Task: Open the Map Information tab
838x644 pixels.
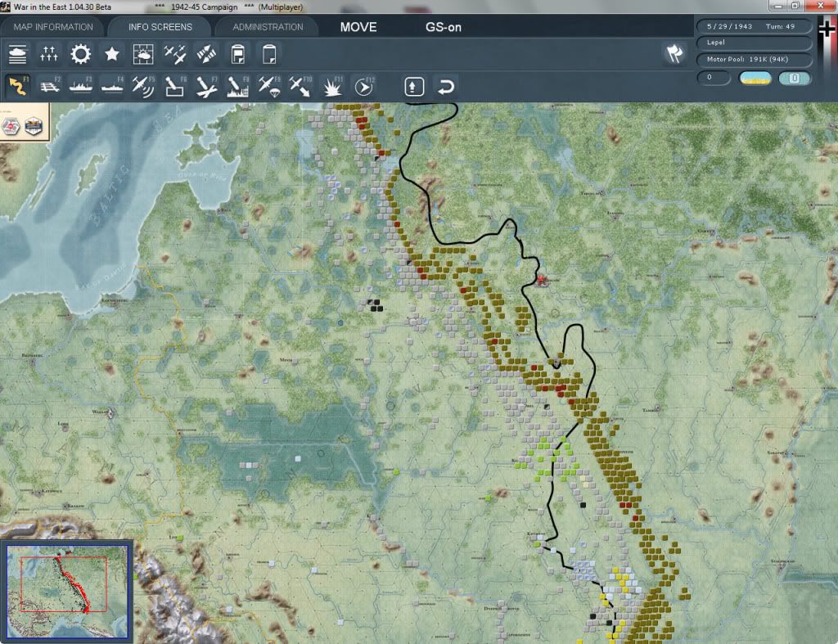Action: [x=53, y=27]
